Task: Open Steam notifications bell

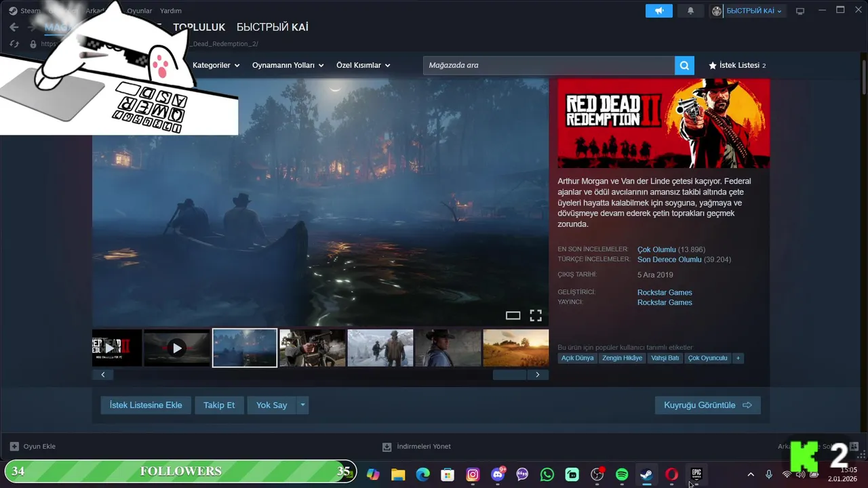Action: [x=690, y=11]
